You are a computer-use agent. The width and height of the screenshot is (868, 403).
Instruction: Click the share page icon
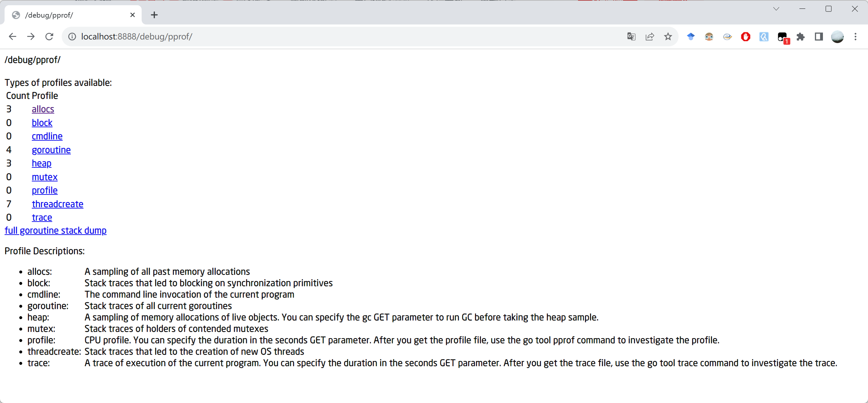click(x=650, y=36)
